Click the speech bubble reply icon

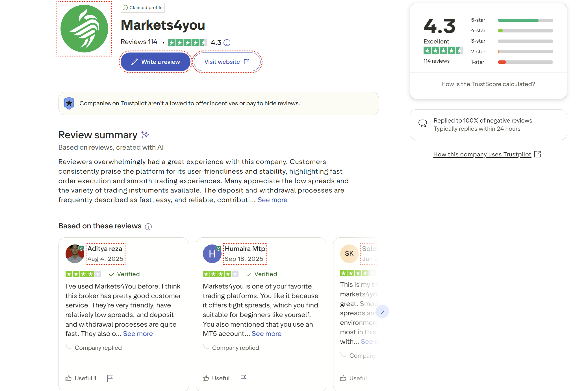click(423, 123)
